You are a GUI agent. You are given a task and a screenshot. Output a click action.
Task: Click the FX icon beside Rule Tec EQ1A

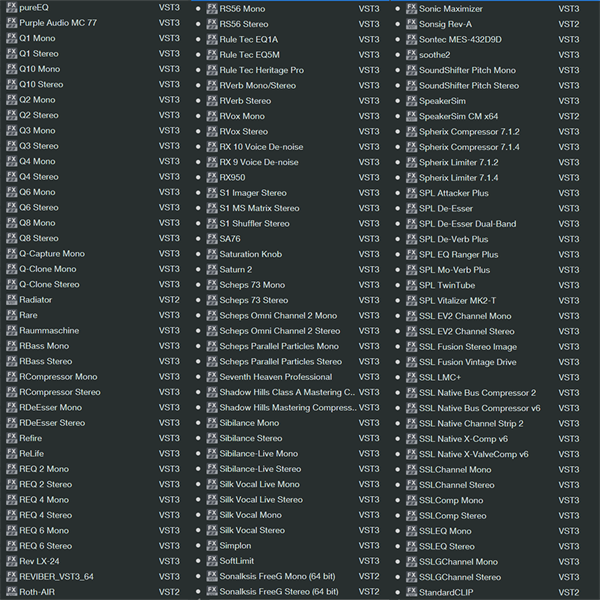click(x=212, y=39)
